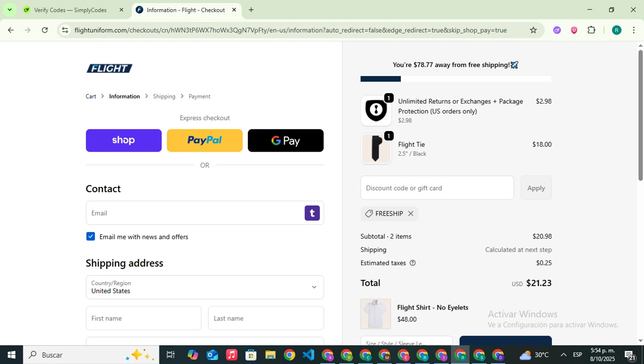Bookmark this page with star
Viewport: 644px width, 364px height.
pyautogui.click(x=533, y=30)
